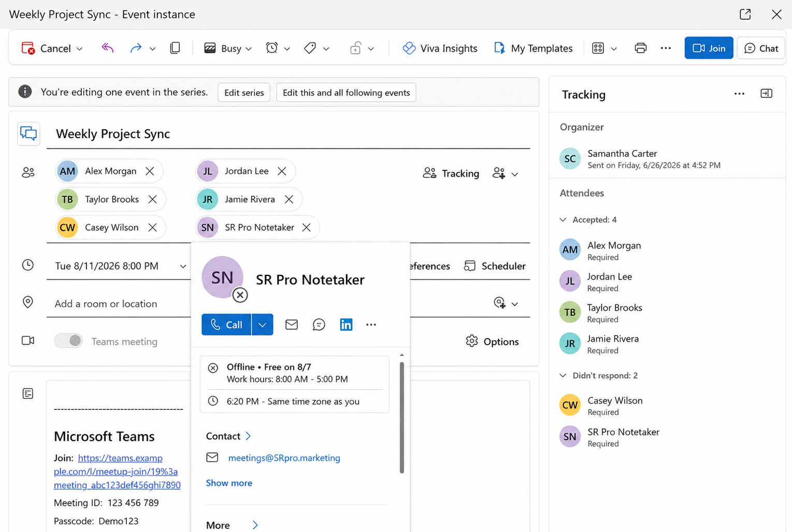Remove Alex Morgan from attendees
Image resolution: width=792 pixels, height=532 pixels.
[x=150, y=171]
